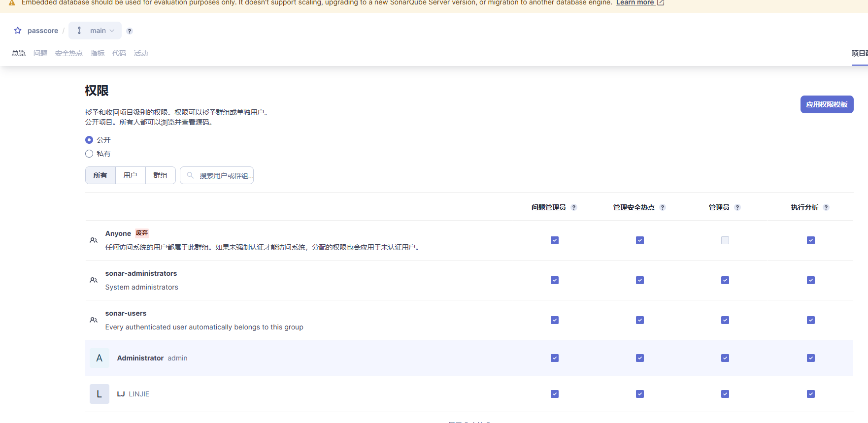This screenshot has height=423, width=868.
Task: Open the 问题 issues tab
Action: tap(40, 53)
